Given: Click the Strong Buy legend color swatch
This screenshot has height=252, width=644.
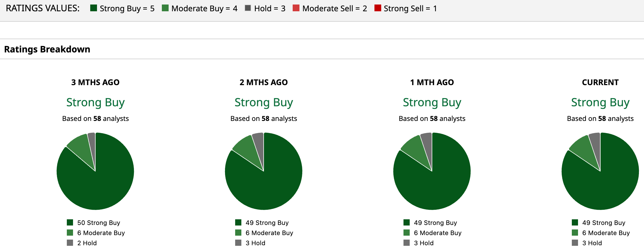Looking at the screenshot, I should (x=94, y=8).
